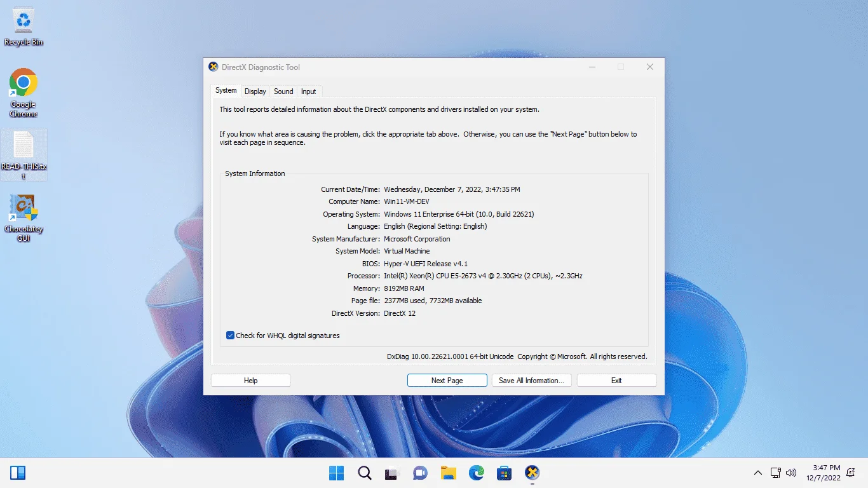This screenshot has width=868, height=488.
Task: Switch to the Display tab
Action: 255,91
